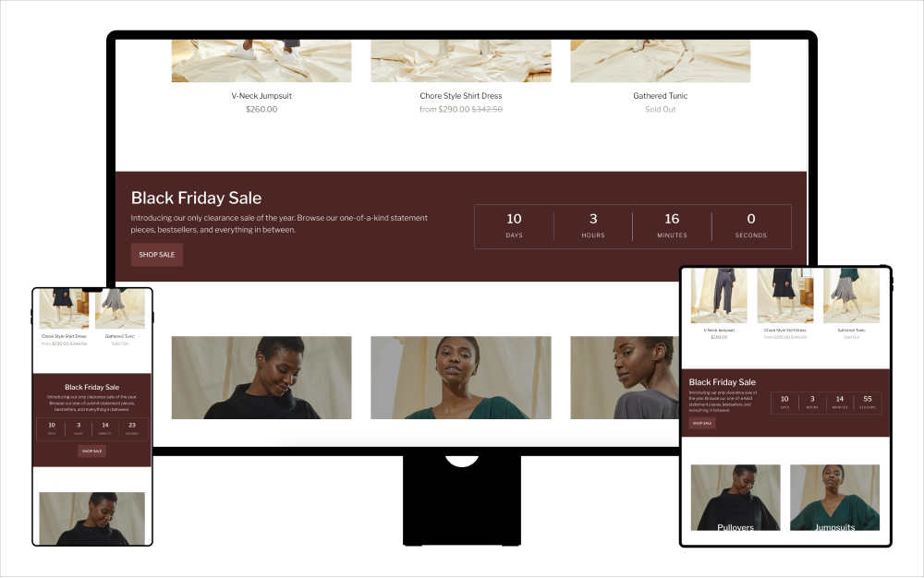The image size is (924, 578).
Task: Open Chore Style Shirt Dress title on desktop
Action: click(x=460, y=96)
